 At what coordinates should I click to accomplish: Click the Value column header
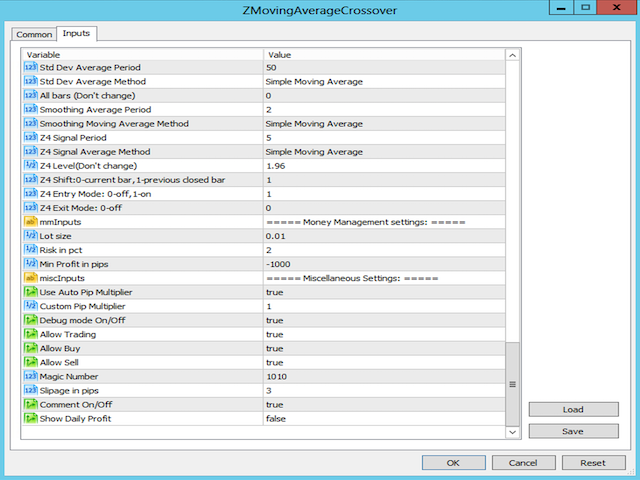[x=384, y=55]
